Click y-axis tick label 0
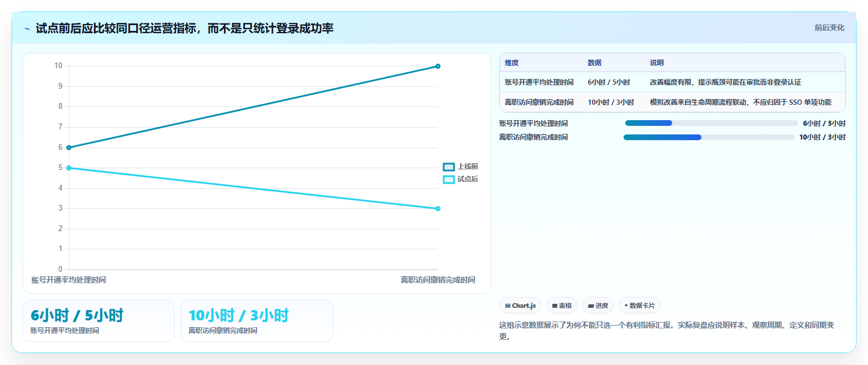 coord(61,269)
